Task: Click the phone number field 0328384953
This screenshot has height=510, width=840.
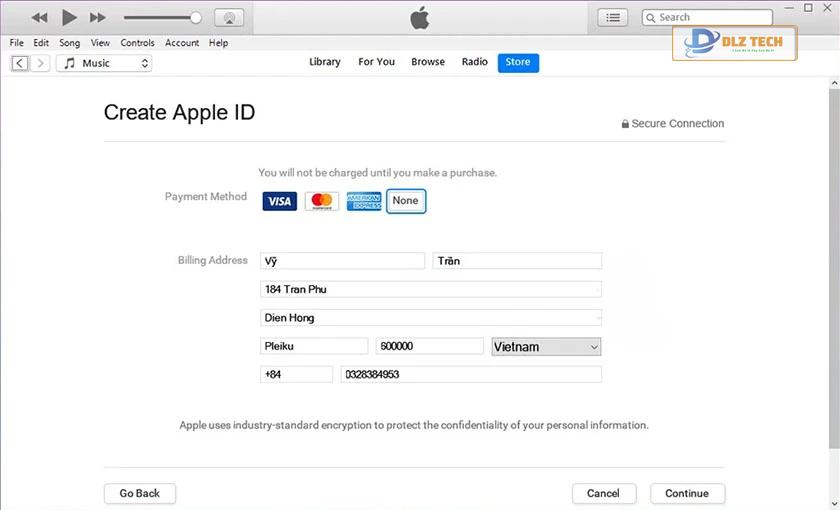Action: [471, 374]
